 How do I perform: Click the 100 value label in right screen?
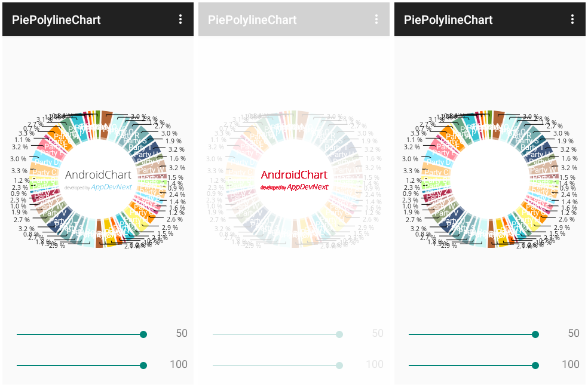(571, 364)
